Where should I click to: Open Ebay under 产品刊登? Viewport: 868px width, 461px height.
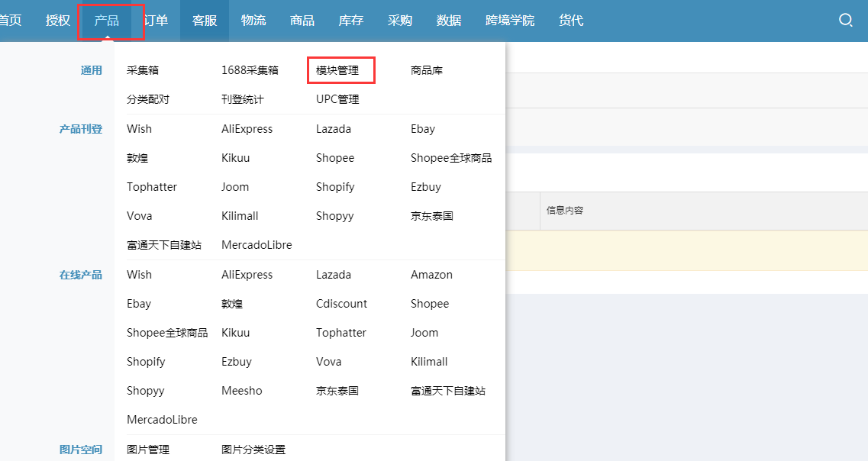point(423,129)
